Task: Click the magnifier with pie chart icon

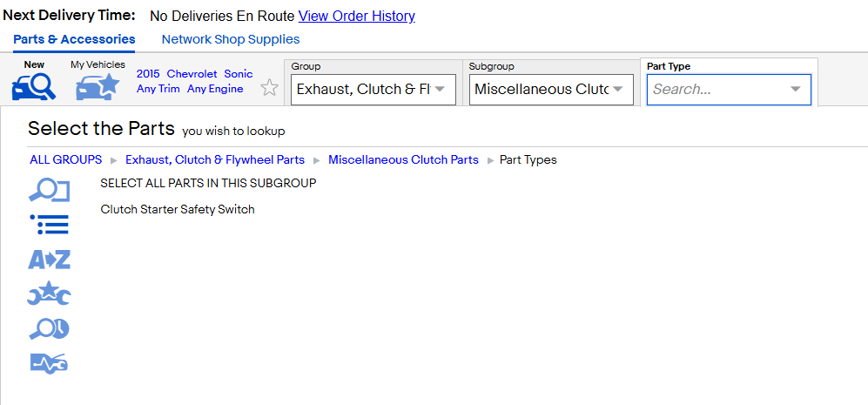Action: click(50, 329)
